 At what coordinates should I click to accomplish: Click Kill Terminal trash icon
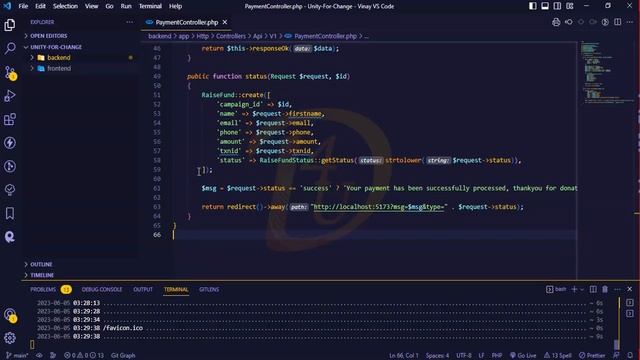point(605,289)
